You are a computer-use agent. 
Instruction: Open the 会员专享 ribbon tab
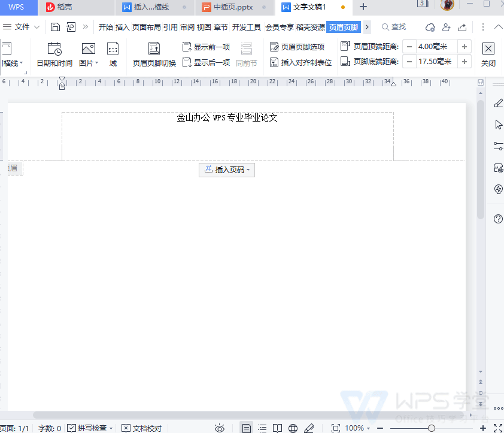pos(280,28)
